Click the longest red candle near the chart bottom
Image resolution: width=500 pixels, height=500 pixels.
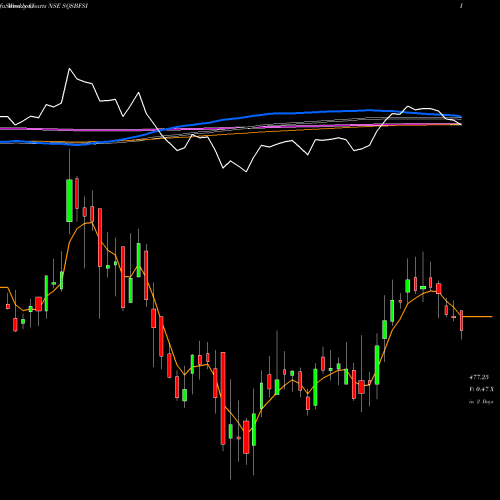coord(223,398)
